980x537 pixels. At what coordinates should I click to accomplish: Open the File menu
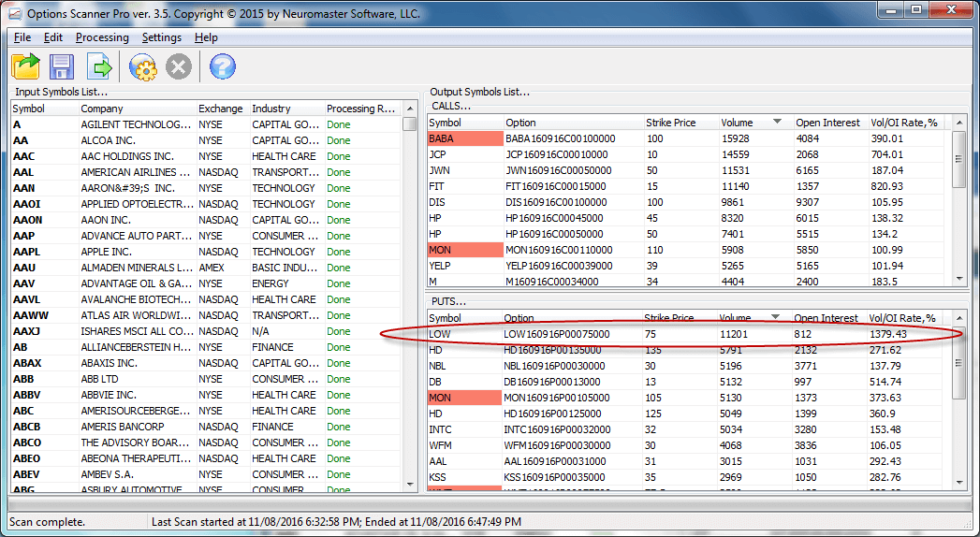(22, 37)
